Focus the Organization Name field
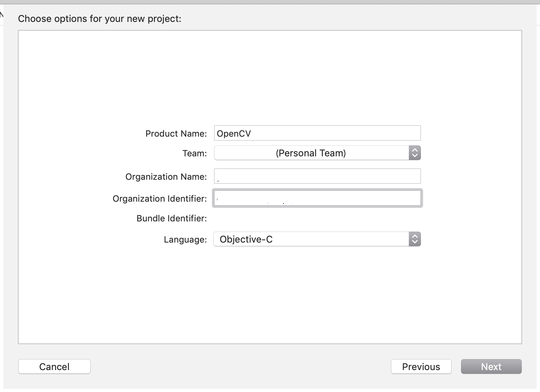The width and height of the screenshot is (540, 392). pos(317,176)
